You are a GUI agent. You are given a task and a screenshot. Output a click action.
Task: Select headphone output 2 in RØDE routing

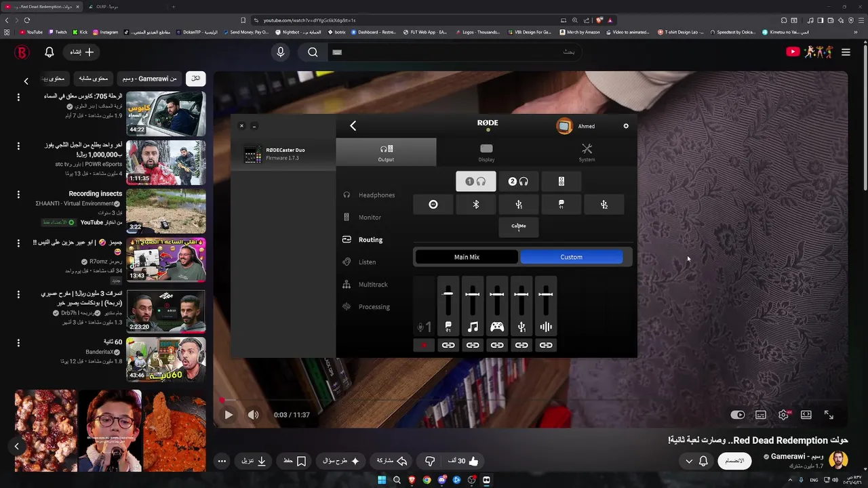pyautogui.click(x=519, y=182)
